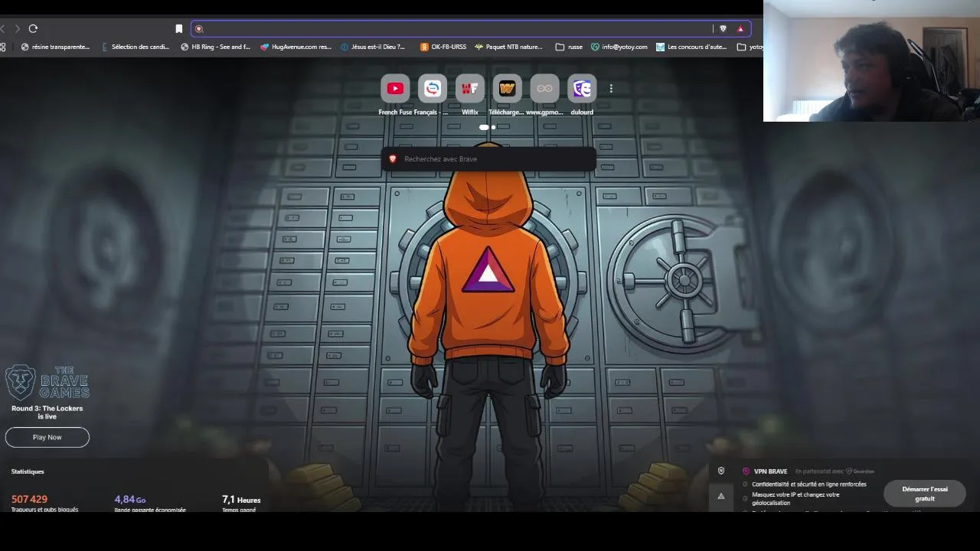Open the dulourd theater-masks shortcut tile

(582, 89)
